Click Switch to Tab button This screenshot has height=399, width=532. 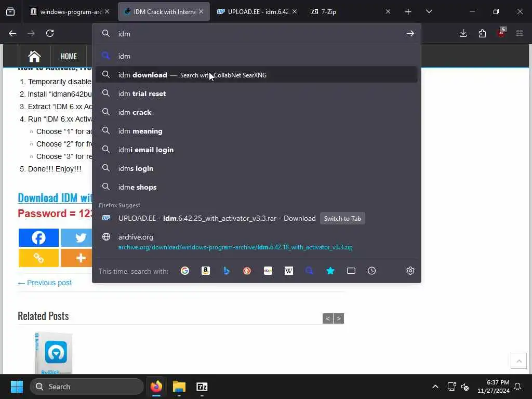(342, 219)
